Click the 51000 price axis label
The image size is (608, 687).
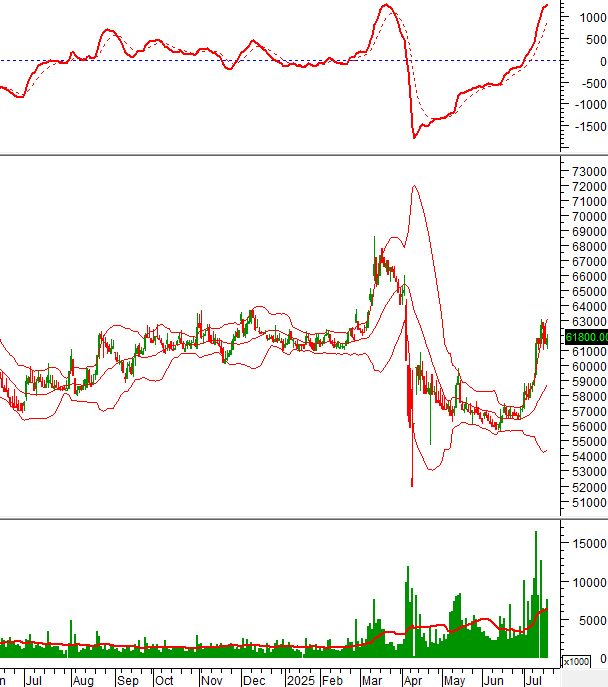(x=589, y=503)
